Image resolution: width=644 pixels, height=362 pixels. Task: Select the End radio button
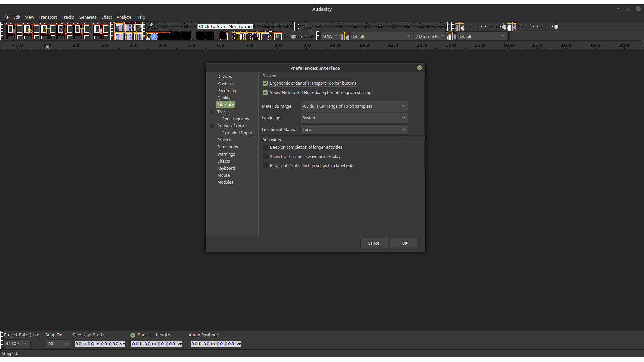click(x=133, y=335)
